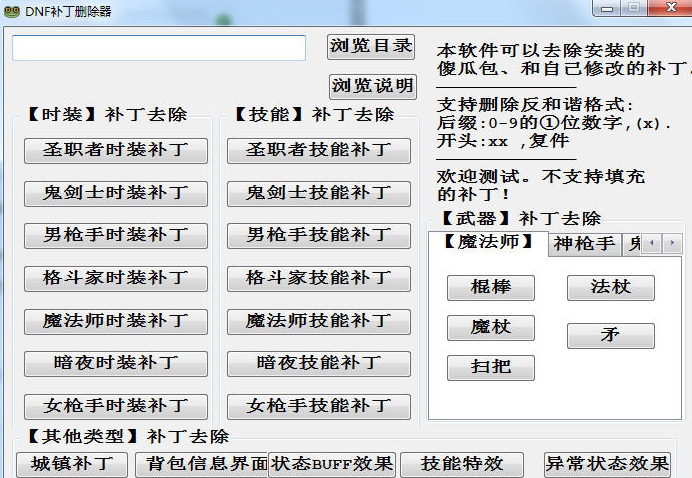692x478 pixels.
Task: Click the 欢迎测试。不支持填充 text line
Action: 541,177
